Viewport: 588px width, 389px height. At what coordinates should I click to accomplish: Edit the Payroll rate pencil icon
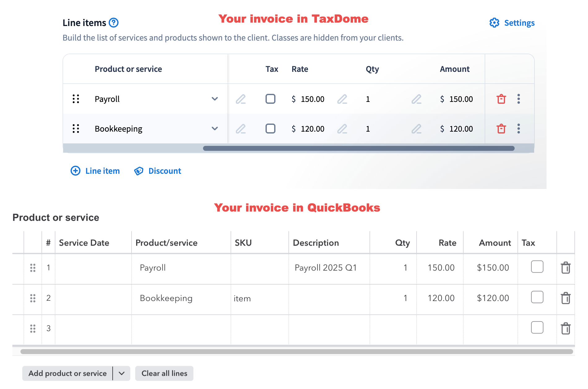pos(342,99)
